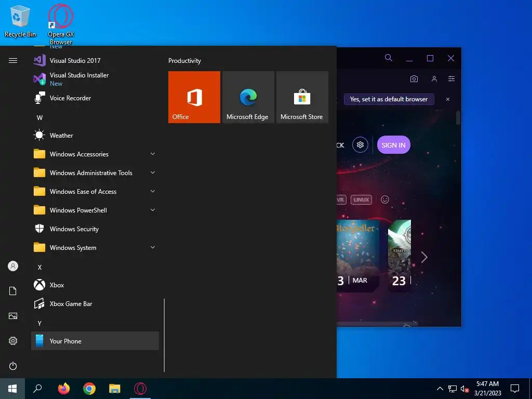
Task: Open Chrome from the taskbar
Action: point(89,389)
